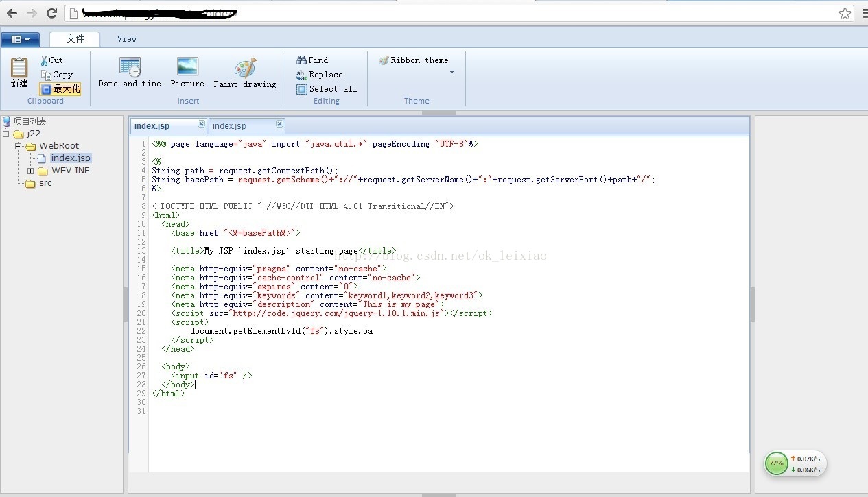The height and width of the screenshot is (497, 868).
Task: Click the line with input id="fs"
Action: pyautogui.click(x=211, y=376)
